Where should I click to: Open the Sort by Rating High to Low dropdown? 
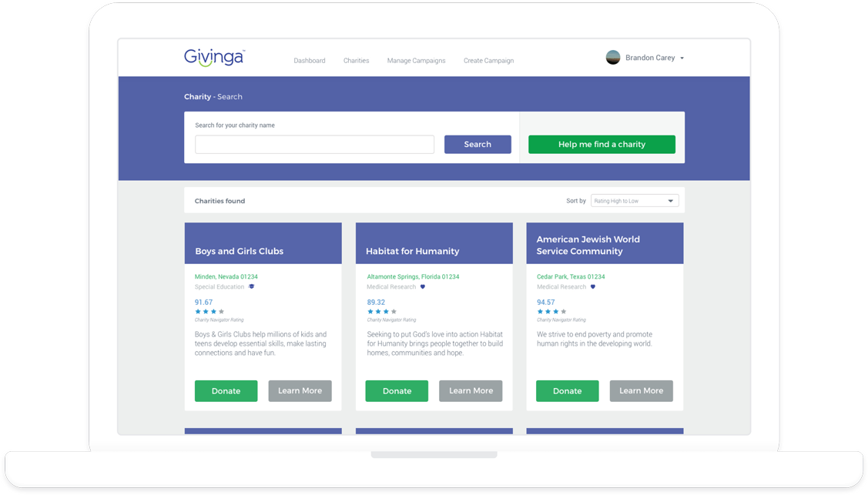(635, 201)
